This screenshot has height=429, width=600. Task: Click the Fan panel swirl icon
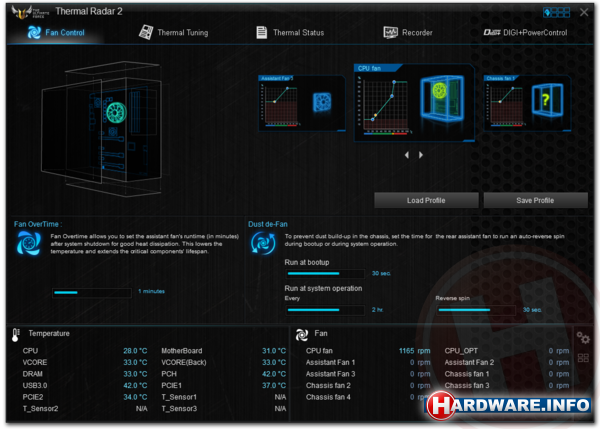302,335
